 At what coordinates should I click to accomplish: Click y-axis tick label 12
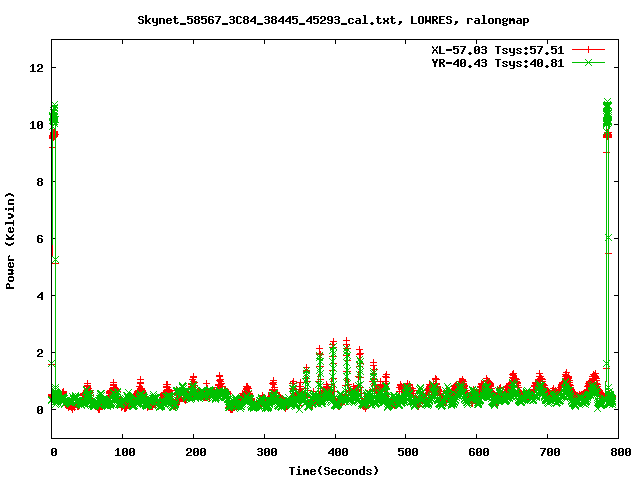(36, 68)
